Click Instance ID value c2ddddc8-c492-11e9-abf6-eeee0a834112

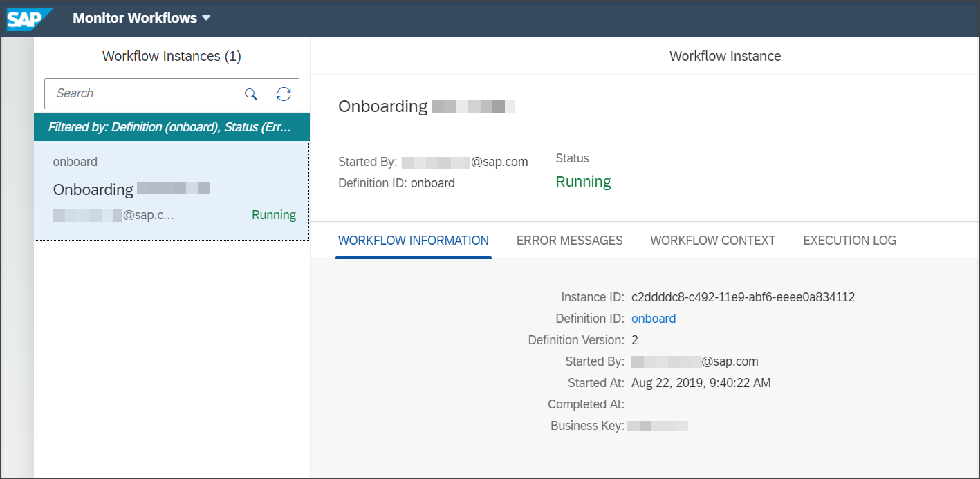coord(743,297)
